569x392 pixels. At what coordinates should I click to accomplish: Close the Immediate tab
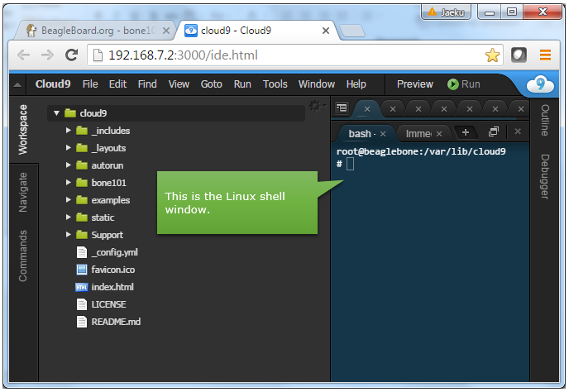tap(439, 134)
